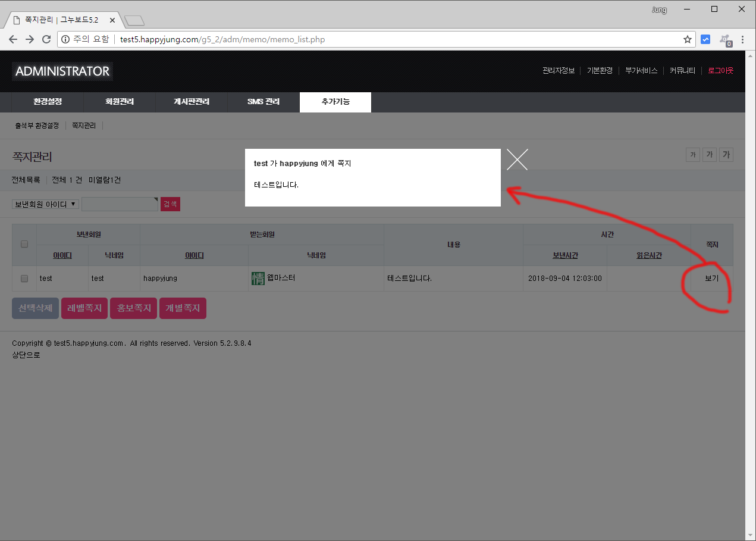
Task: Click the browser forward arrow
Action: pos(30,40)
